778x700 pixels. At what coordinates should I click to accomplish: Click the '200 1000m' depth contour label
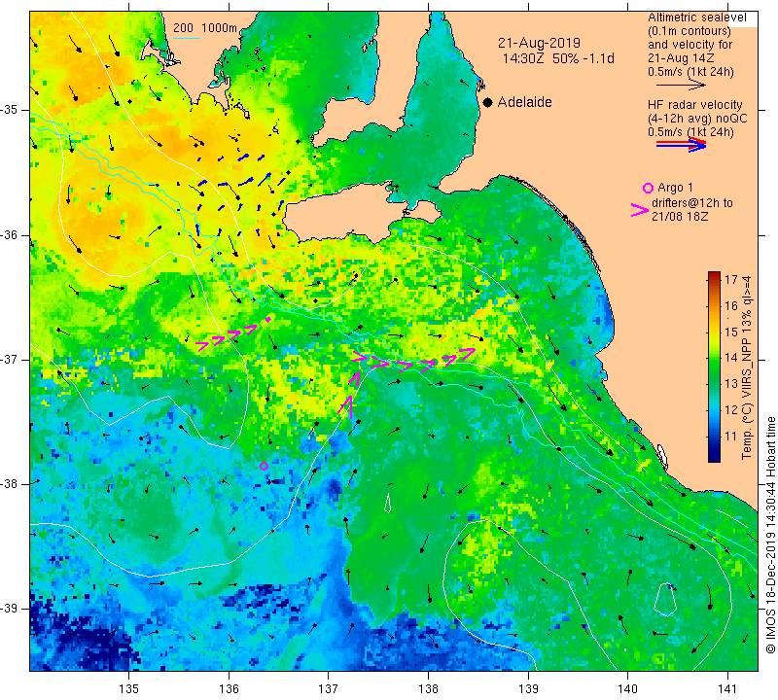point(205,28)
